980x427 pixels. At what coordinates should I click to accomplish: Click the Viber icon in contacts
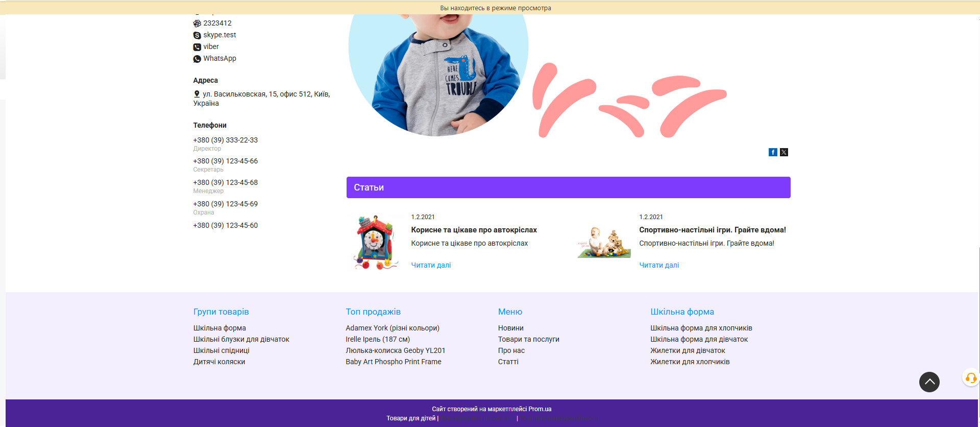[197, 47]
